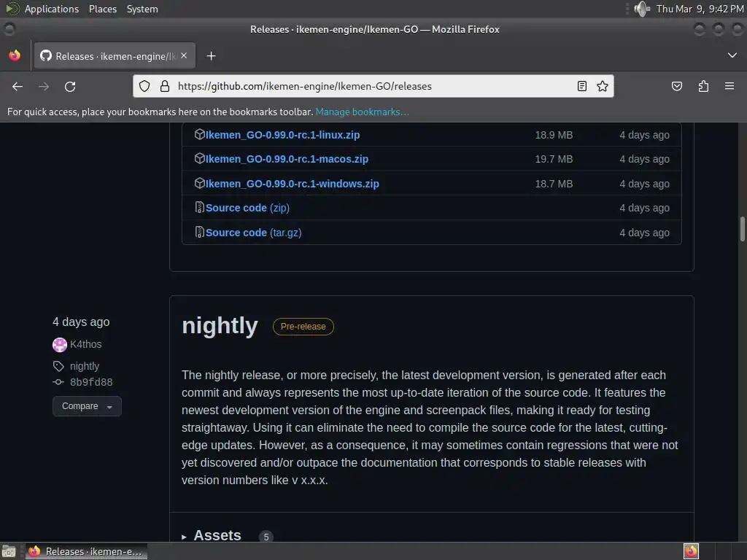Open Manage bookmarks link
The width and height of the screenshot is (747, 560).
coord(362,112)
